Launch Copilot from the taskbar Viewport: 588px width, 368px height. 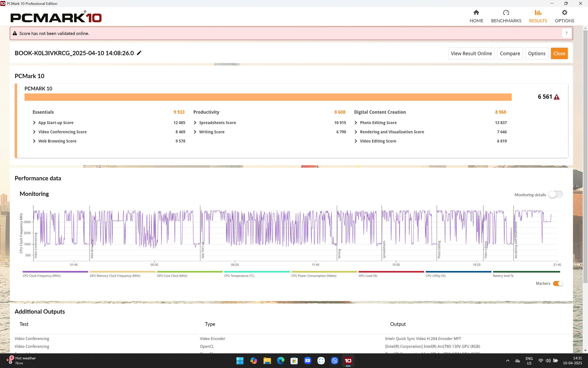pyautogui.click(x=253, y=361)
